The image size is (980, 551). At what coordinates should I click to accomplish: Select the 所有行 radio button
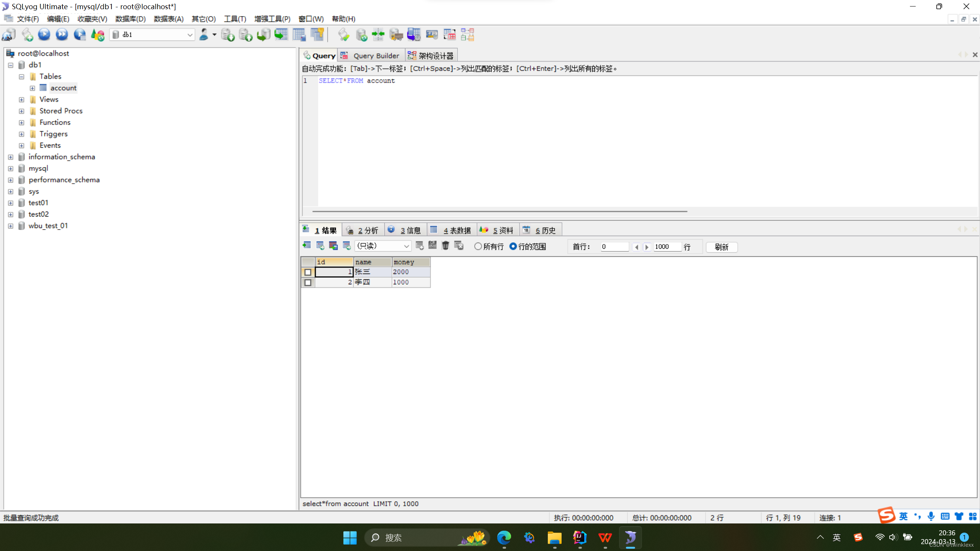pos(478,246)
